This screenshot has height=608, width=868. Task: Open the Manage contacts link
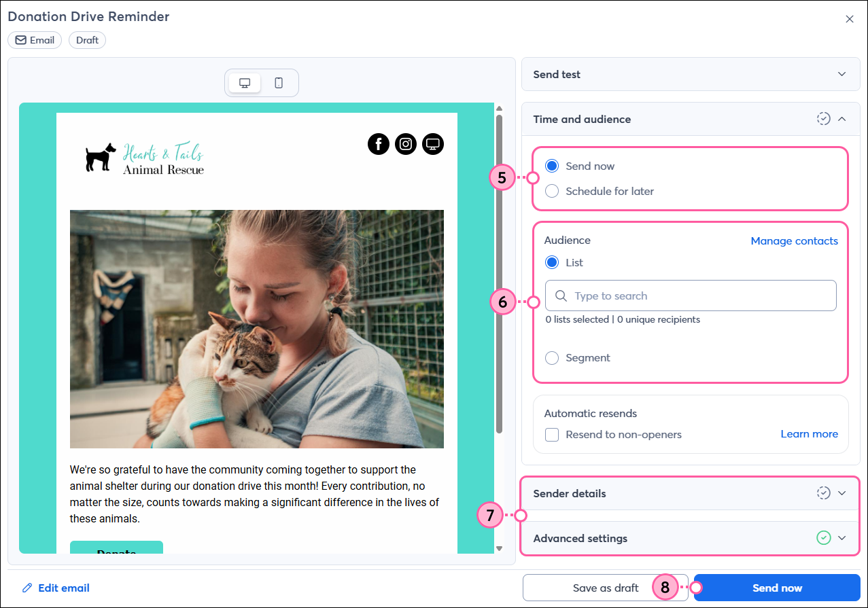tap(794, 240)
